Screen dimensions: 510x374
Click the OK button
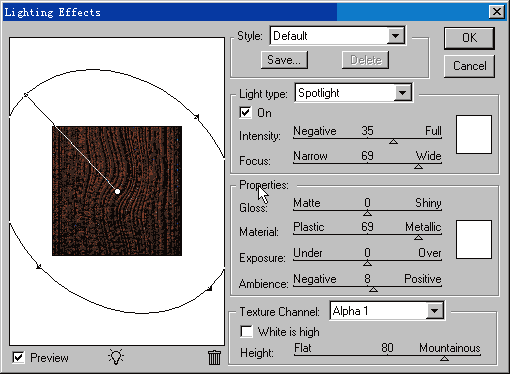(469, 38)
